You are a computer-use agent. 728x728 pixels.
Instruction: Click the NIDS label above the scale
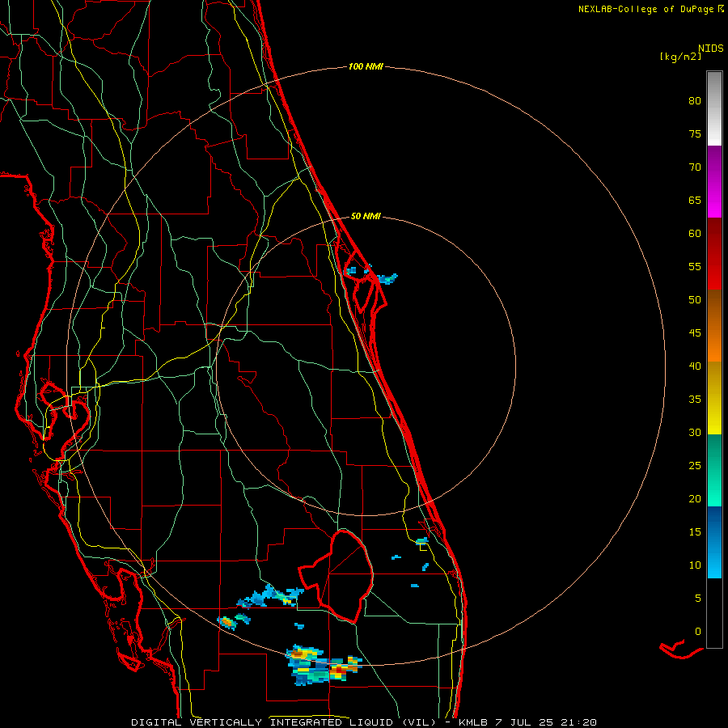pos(711,49)
